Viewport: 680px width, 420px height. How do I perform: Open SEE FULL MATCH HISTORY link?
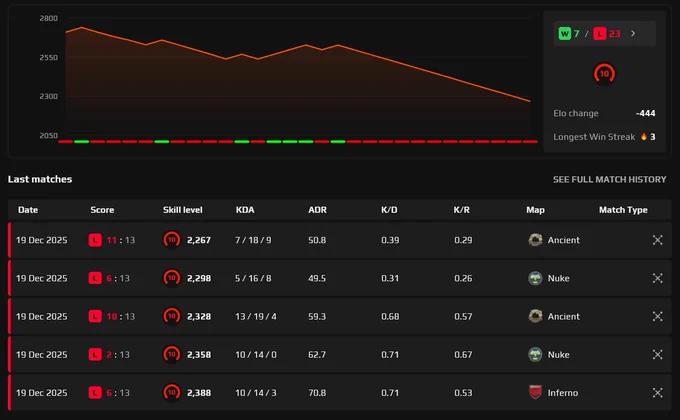(609, 179)
